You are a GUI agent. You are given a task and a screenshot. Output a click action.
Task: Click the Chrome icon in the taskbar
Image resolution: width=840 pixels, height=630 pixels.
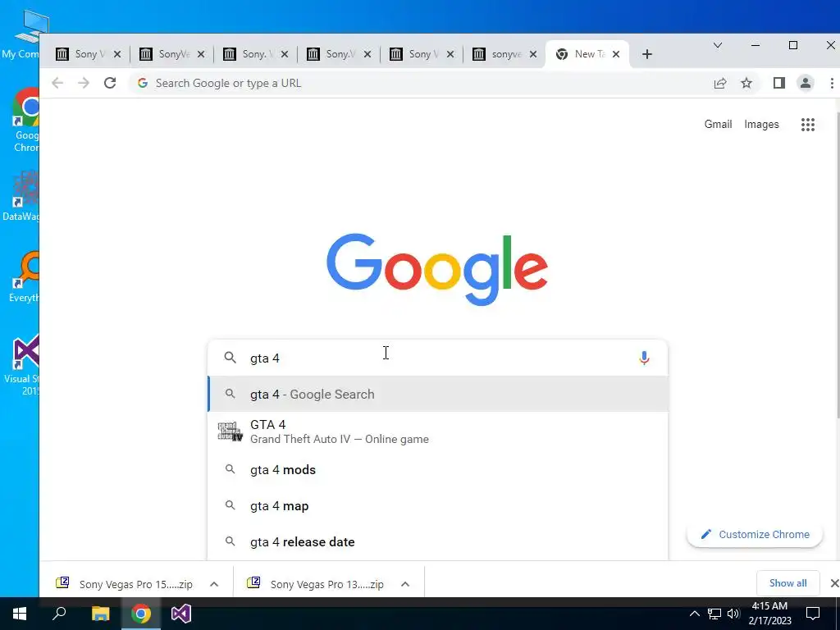tap(141, 614)
